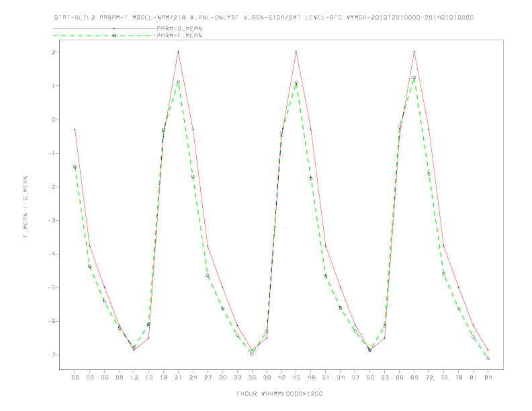The height and width of the screenshot is (411, 532).
Task: Click x-axis tick label 15
Action: [148, 377]
